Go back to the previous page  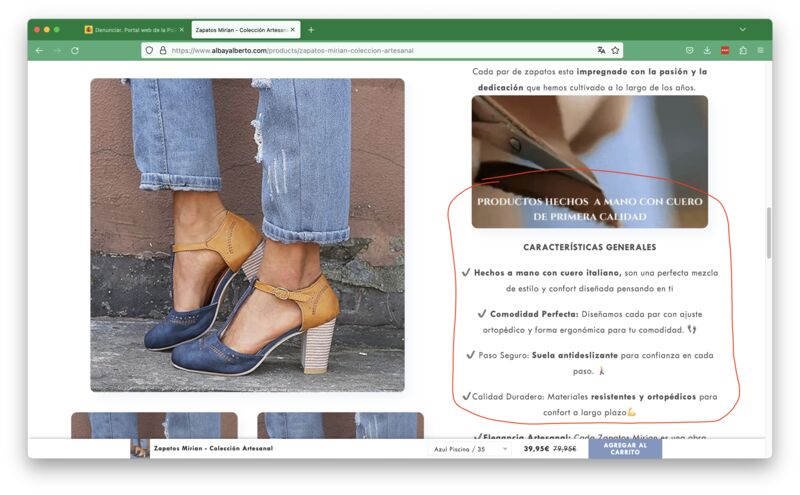pyautogui.click(x=40, y=51)
